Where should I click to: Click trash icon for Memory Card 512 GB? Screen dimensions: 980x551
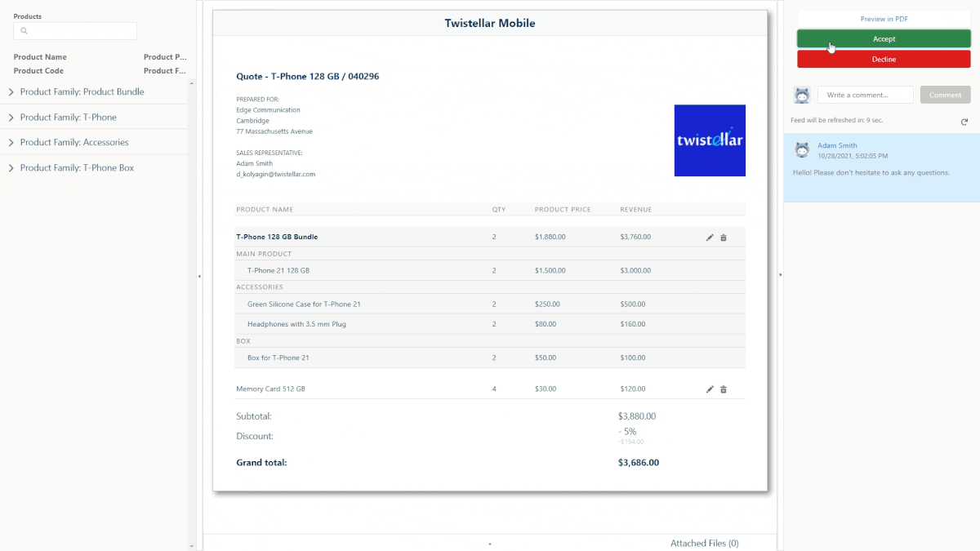point(724,389)
